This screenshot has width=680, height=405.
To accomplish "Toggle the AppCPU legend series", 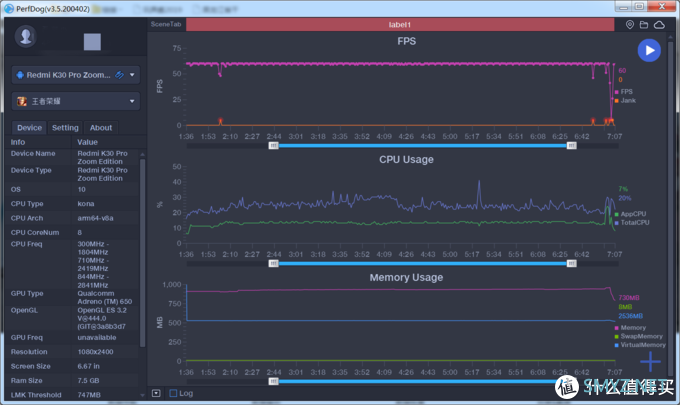I will pyautogui.click(x=630, y=214).
